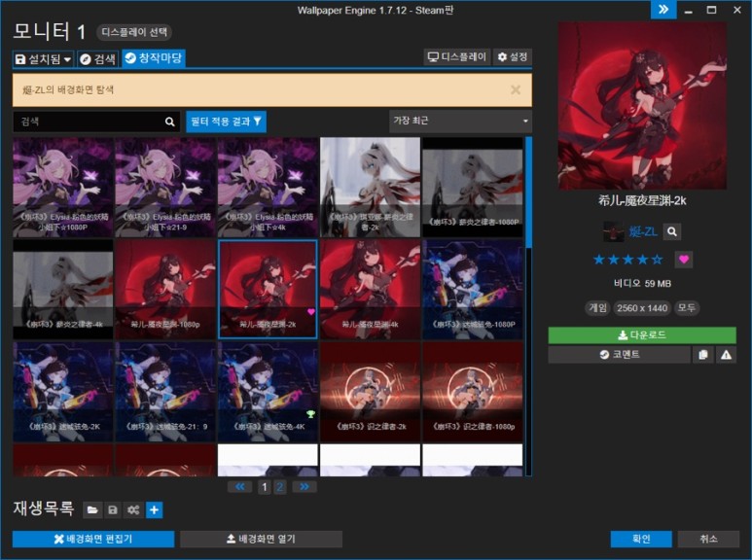
Task: Click wallpaper title 希儿-魔夜星渊-2k in sidebar
Action: click(642, 200)
